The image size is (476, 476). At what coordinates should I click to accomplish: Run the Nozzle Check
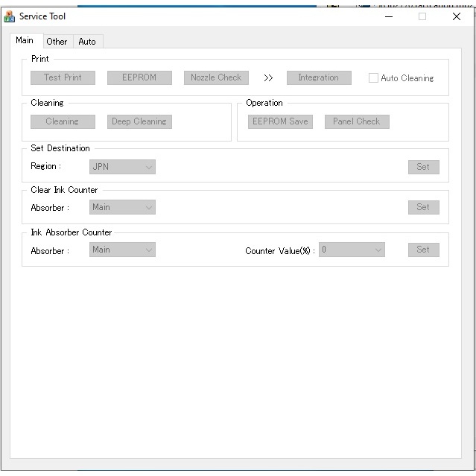click(216, 77)
